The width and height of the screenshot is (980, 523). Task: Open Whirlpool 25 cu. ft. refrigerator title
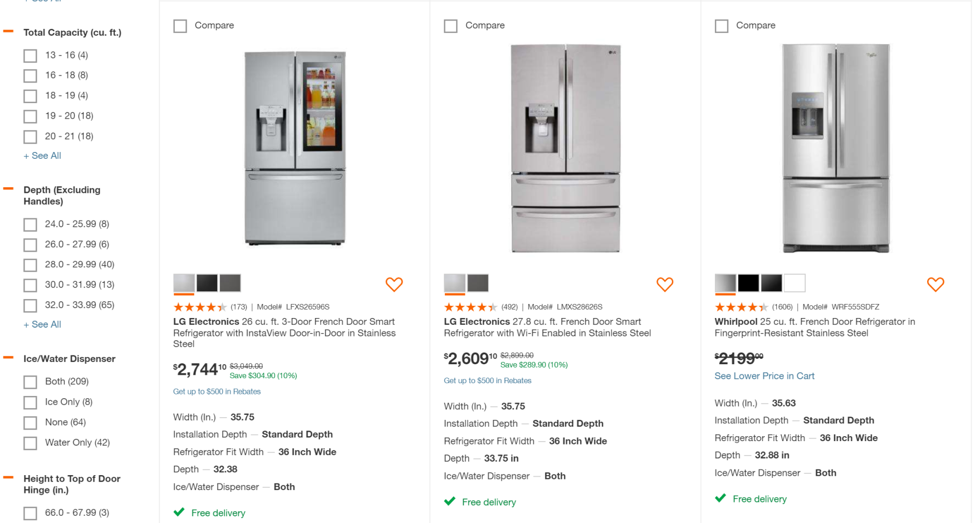click(814, 328)
